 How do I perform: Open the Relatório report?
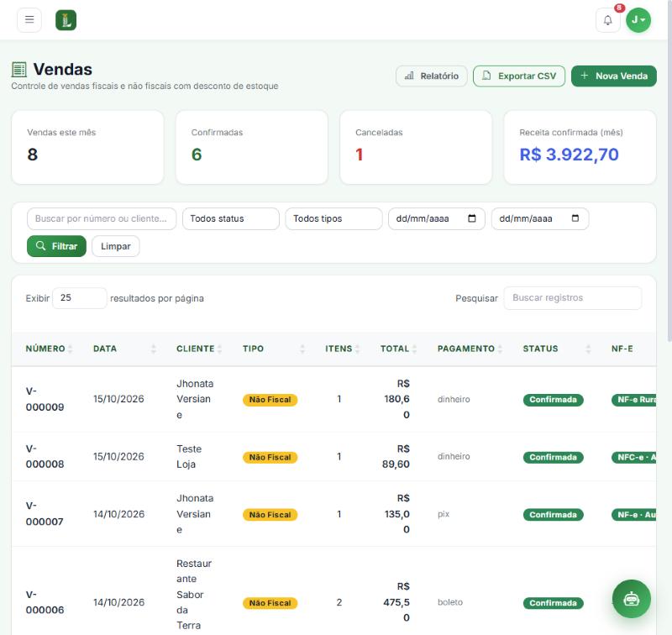[x=432, y=76]
